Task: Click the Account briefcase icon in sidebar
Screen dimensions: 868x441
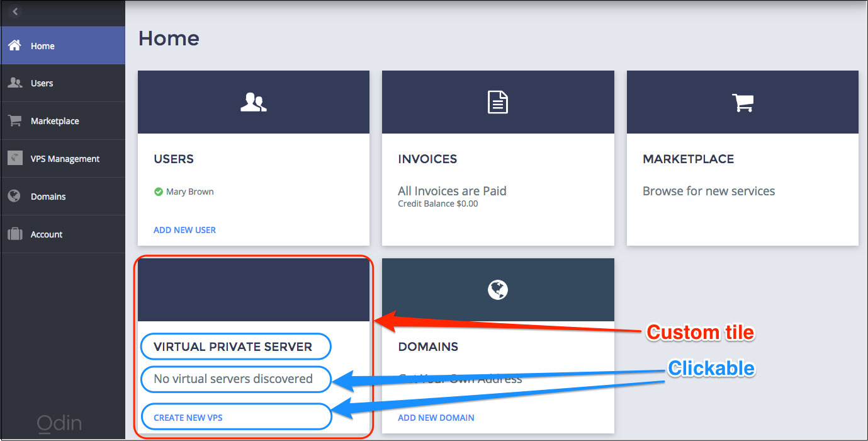Action: pos(14,234)
